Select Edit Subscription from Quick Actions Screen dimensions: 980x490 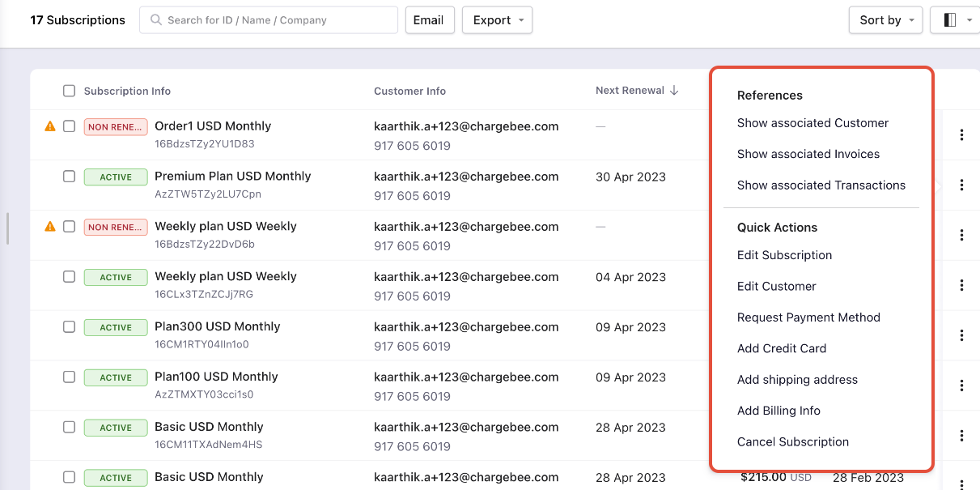click(x=784, y=255)
